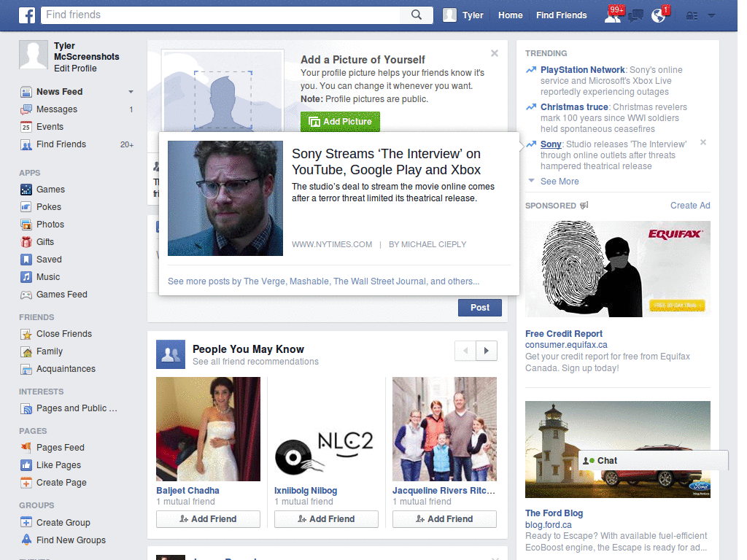Open the Chat bar
This screenshot has width=747, height=560.
pyautogui.click(x=653, y=461)
